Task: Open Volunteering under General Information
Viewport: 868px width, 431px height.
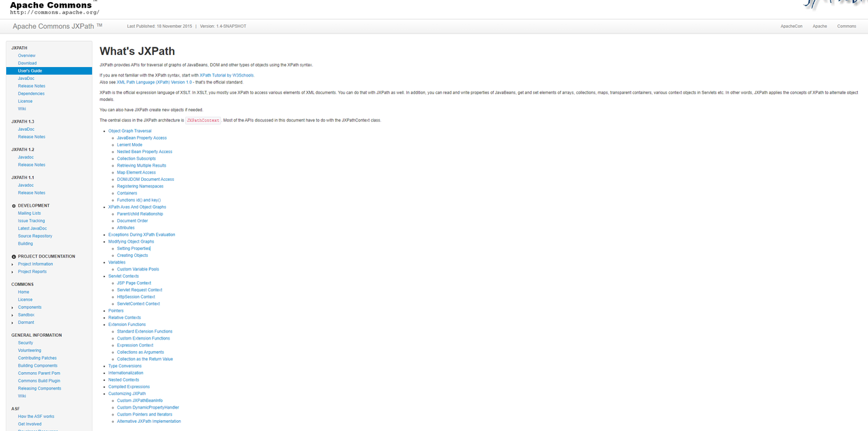Action: point(29,350)
